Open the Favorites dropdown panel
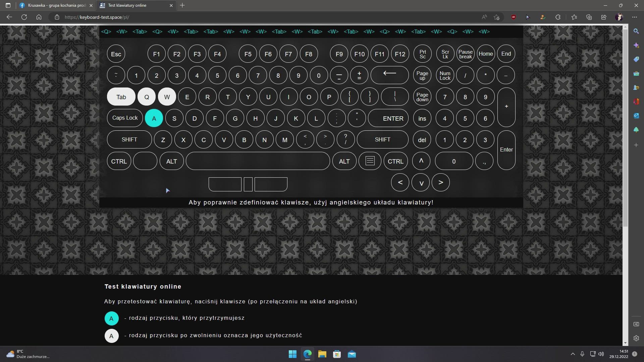This screenshot has height=362, width=644. pos(574,17)
